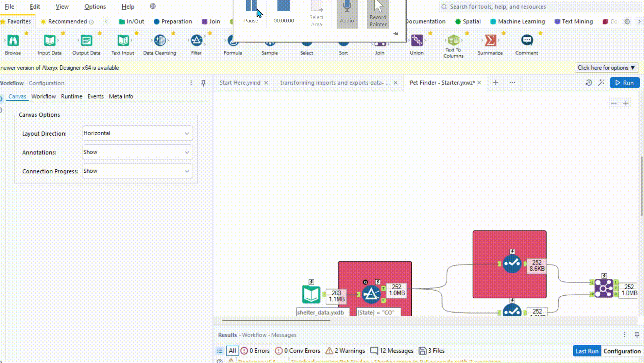The width and height of the screenshot is (644, 363).
Task: Select the Browse tool icon
Action: coord(13,40)
